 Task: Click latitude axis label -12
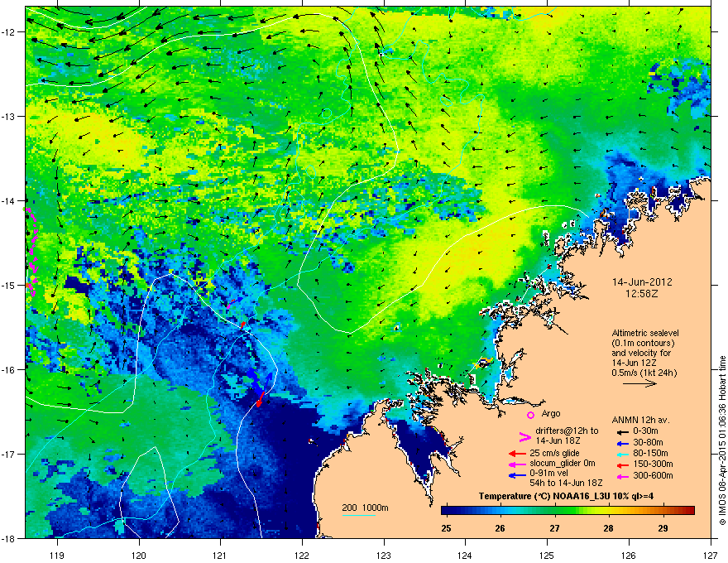click(8, 32)
